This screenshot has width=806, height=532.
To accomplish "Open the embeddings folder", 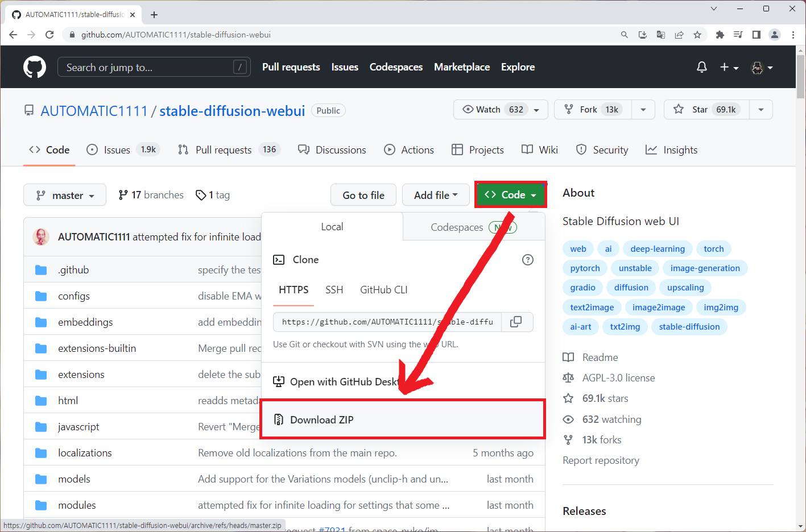I will [85, 322].
